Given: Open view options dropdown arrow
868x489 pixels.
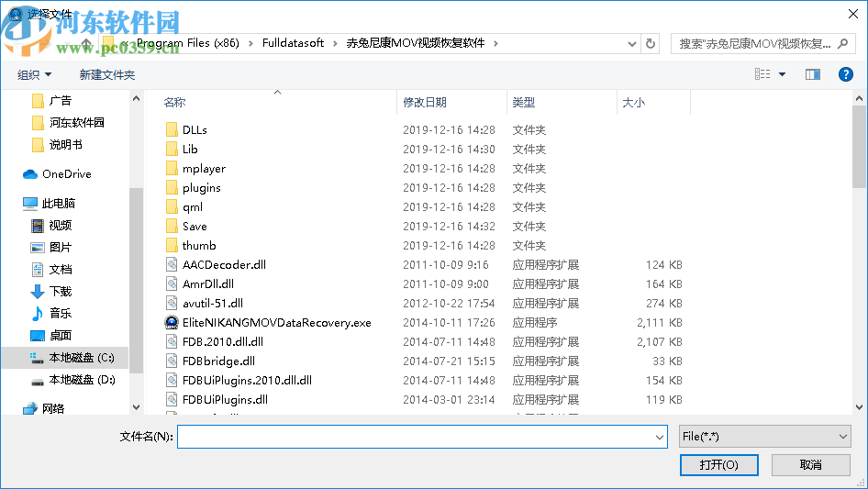Looking at the screenshot, I should click(782, 74).
